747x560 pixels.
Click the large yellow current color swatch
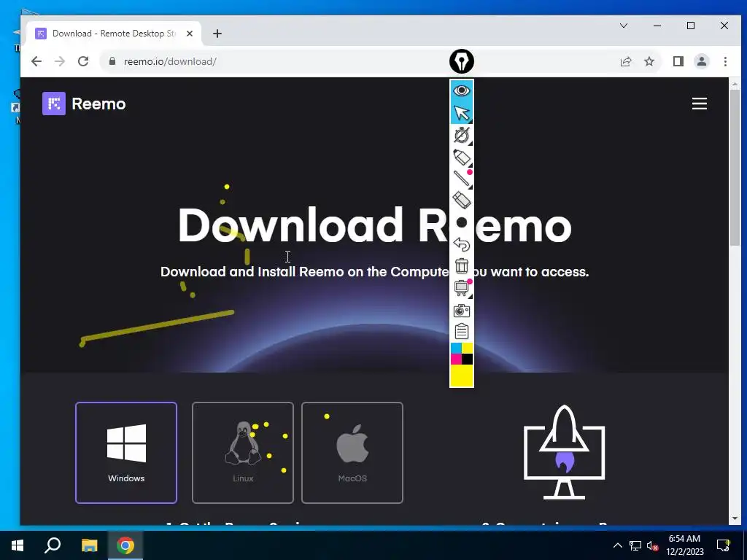click(462, 376)
